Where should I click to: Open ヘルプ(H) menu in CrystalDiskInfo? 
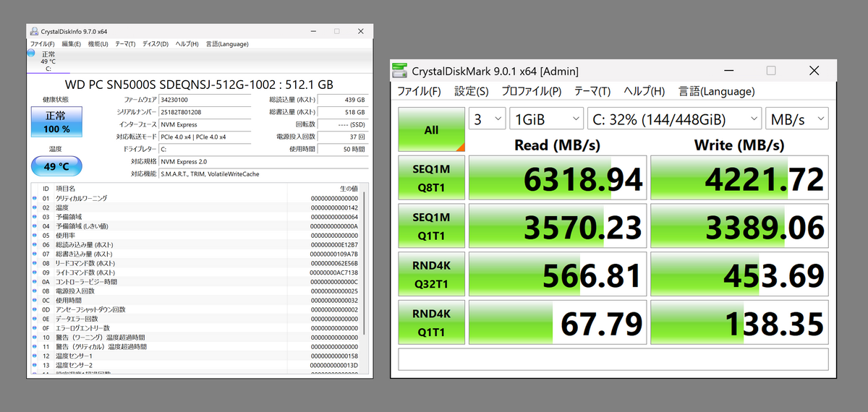(x=187, y=44)
